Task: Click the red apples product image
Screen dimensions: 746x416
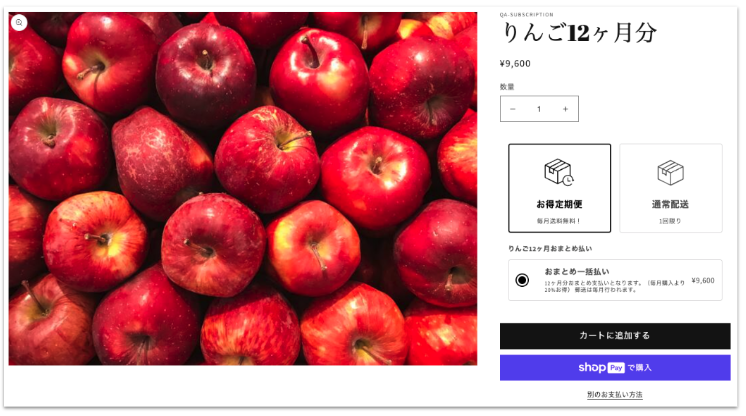Action: click(x=243, y=188)
